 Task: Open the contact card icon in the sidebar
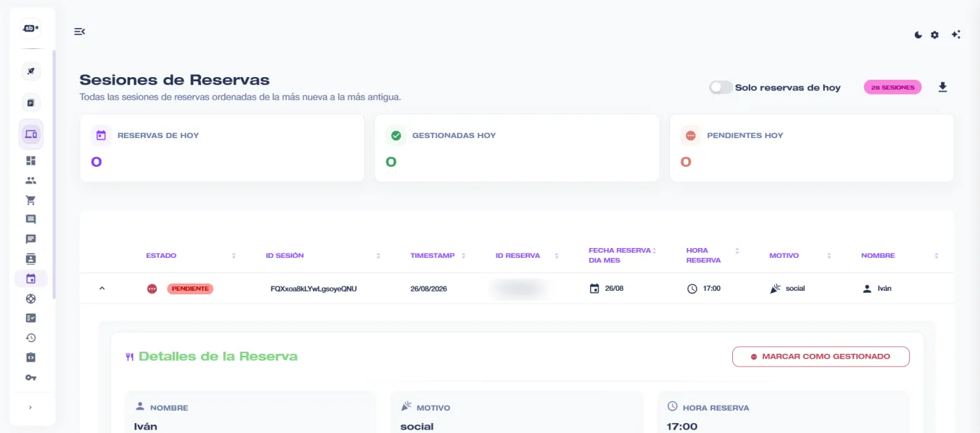31,259
